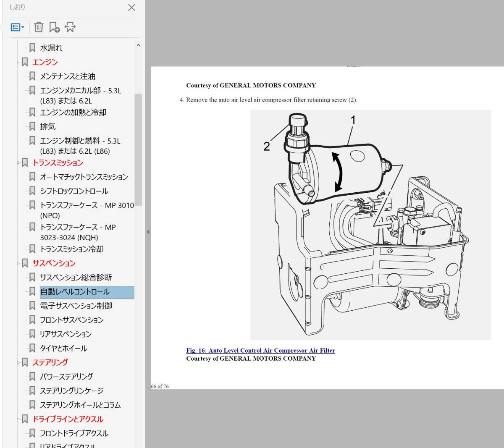
Task: Open the 電子サスペンション制御 bookmark
Action: click(x=76, y=306)
